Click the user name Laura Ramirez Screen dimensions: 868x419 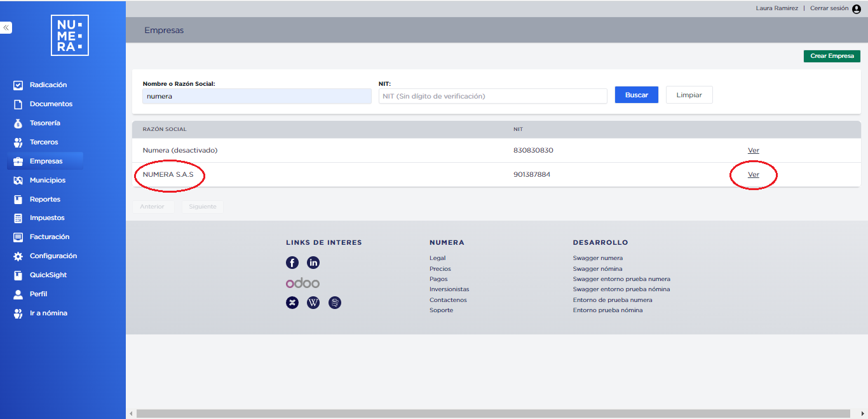tap(776, 8)
